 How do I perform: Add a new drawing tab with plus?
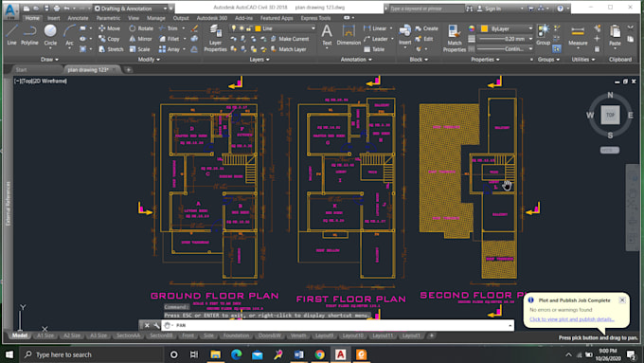point(128,70)
